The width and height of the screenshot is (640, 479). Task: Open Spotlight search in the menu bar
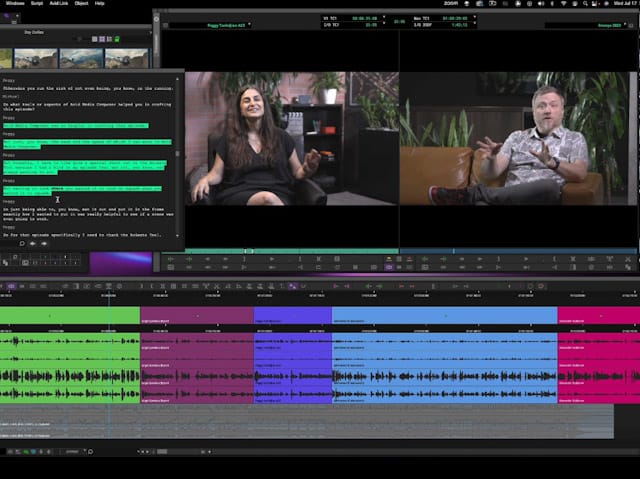point(585,3)
